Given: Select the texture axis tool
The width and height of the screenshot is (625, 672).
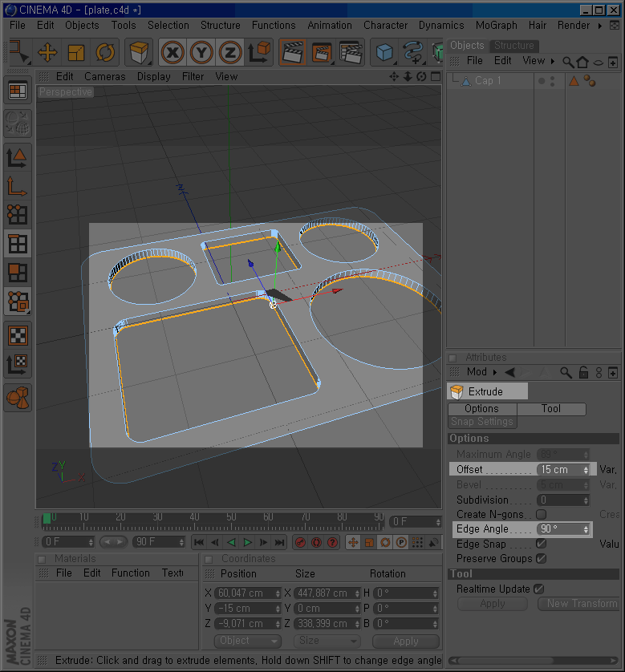Looking at the screenshot, I should click(17, 364).
